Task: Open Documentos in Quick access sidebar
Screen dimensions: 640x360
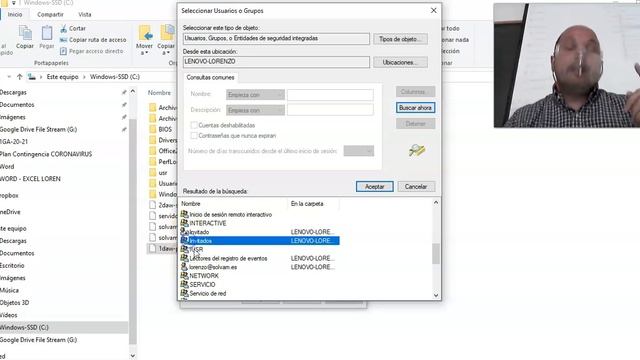Action: coord(17,105)
